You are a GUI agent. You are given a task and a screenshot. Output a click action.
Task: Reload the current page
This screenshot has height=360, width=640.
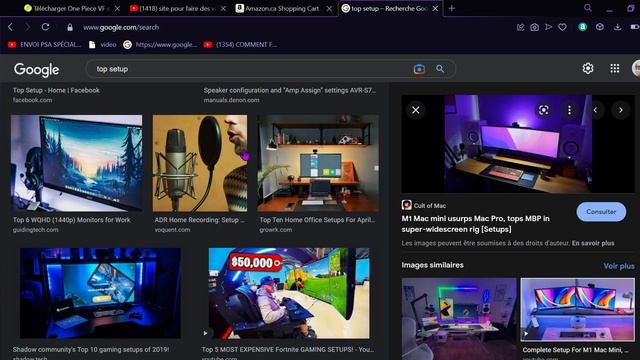pyautogui.click(x=45, y=27)
